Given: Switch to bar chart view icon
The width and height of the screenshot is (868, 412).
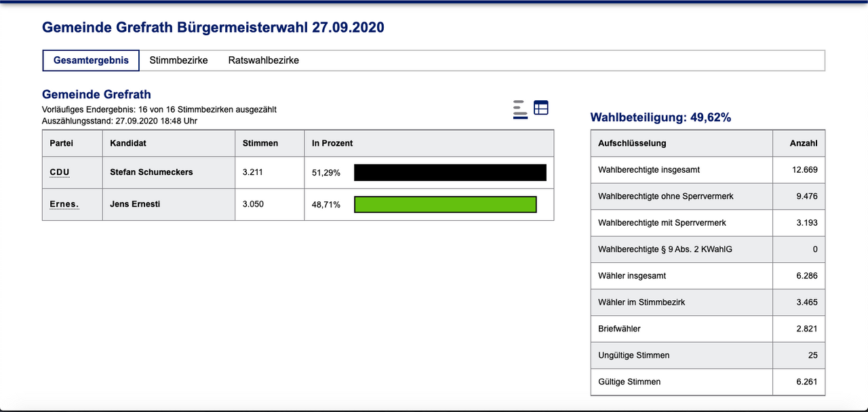Looking at the screenshot, I should (x=520, y=109).
